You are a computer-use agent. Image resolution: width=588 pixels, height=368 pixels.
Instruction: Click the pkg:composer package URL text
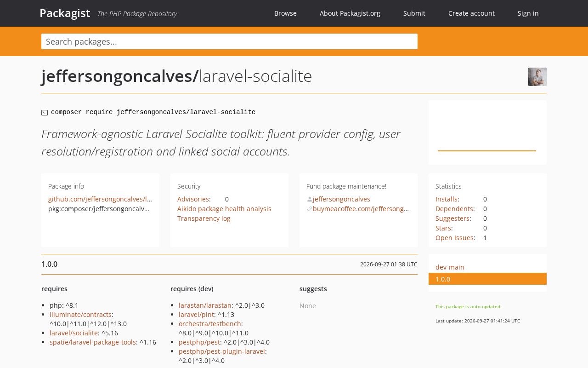[x=99, y=209]
